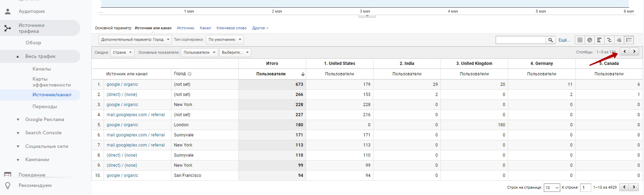Open (direct) / (none) link in row 2

click(122, 95)
